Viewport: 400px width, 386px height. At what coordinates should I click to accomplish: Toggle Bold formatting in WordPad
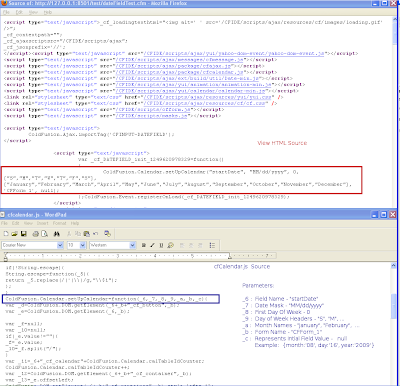[x=144, y=245]
